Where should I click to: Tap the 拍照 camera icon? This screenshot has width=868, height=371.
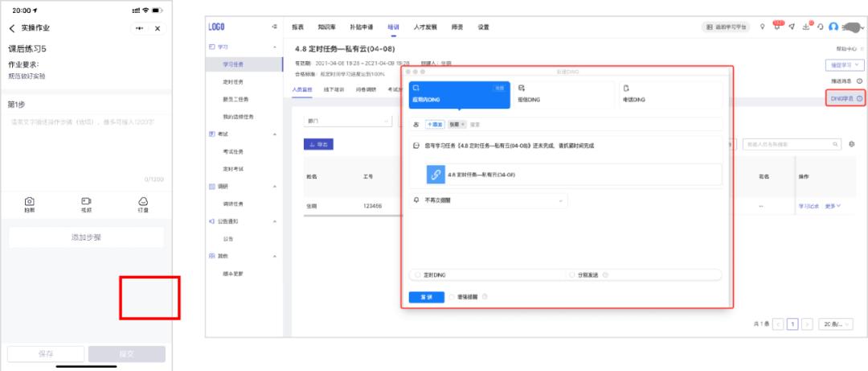[30, 204]
